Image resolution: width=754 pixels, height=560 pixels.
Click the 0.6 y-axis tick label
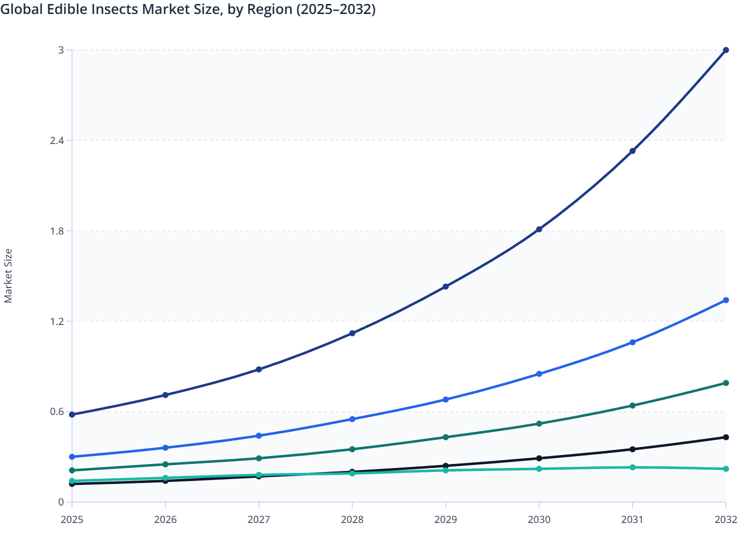[x=57, y=411]
